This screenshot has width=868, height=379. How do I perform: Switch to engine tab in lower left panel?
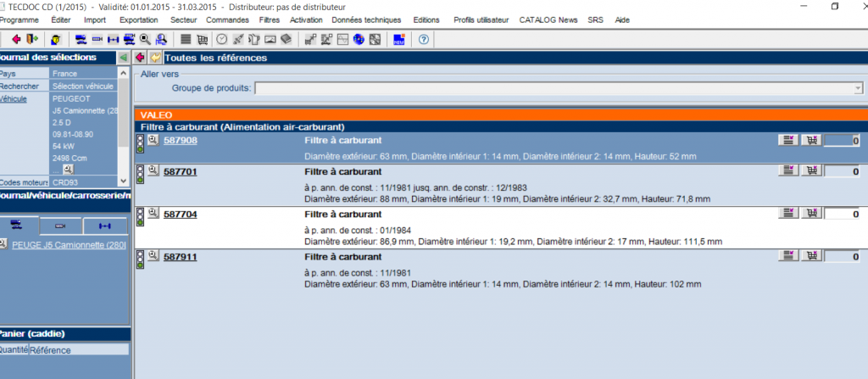pos(61,226)
